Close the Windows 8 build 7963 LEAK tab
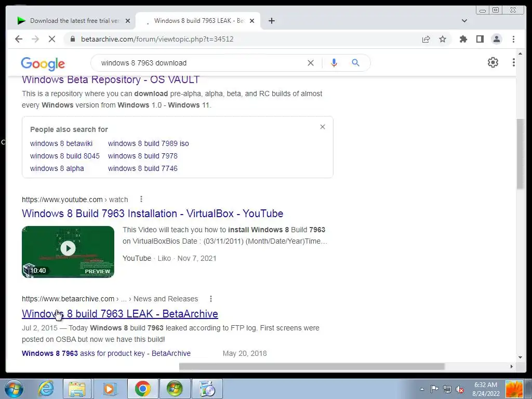Image resolution: width=532 pixels, height=399 pixels. tap(252, 21)
